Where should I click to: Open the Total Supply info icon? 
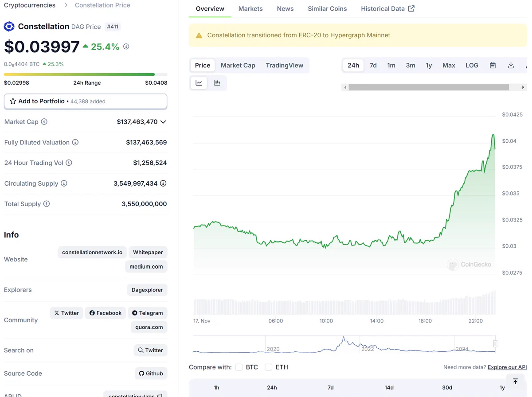[47, 204]
